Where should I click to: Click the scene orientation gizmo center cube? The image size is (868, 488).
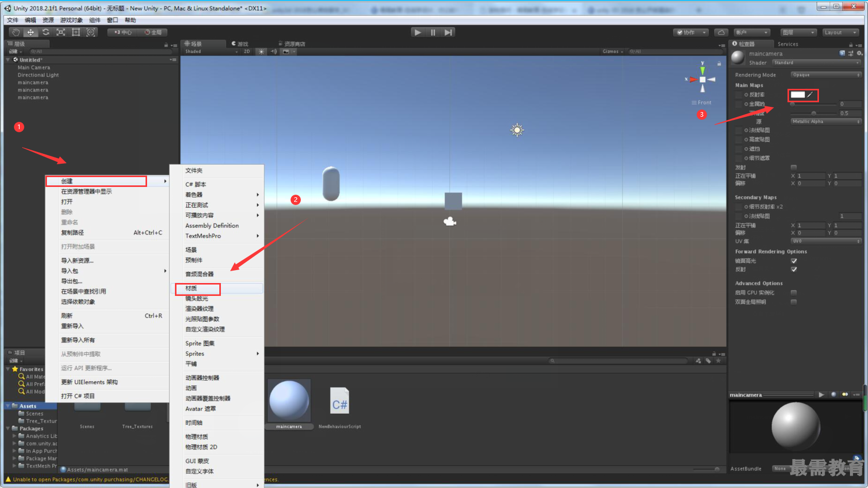pos(702,80)
